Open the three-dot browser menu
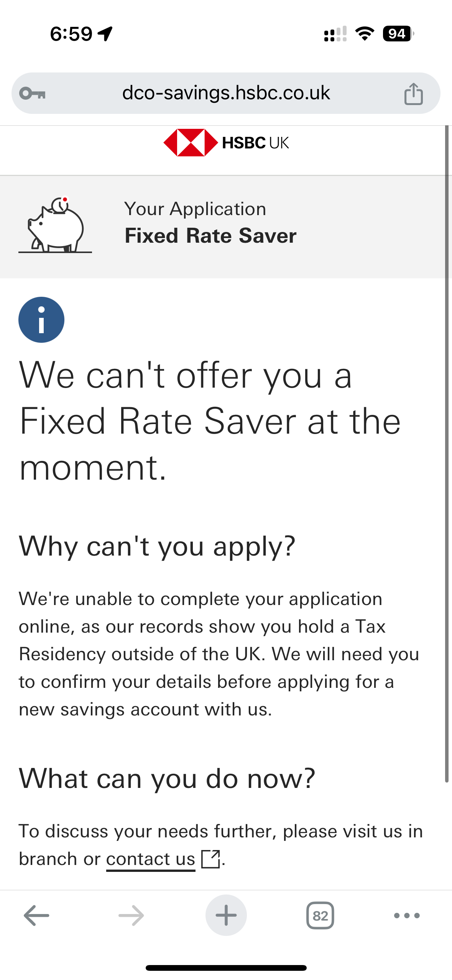Screen dimensions: 452x980 pos(407,916)
